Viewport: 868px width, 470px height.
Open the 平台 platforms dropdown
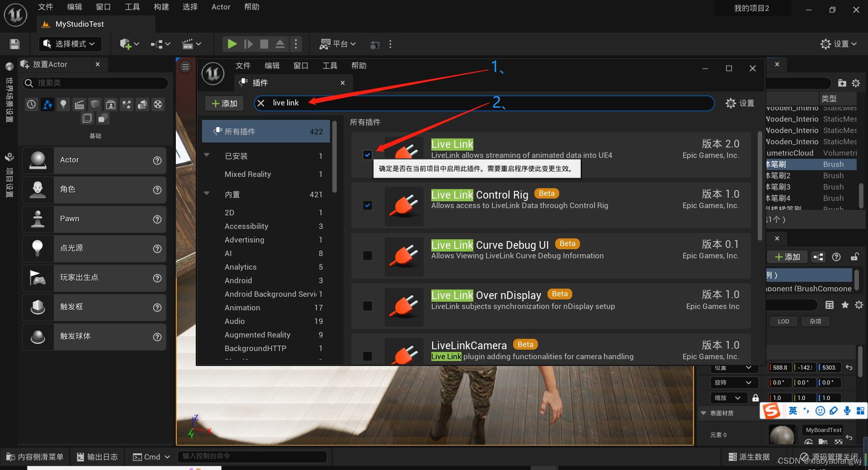pos(338,44)
